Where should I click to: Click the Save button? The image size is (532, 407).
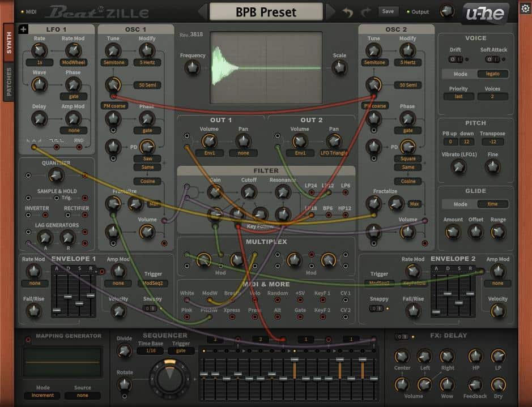[388, 11]
